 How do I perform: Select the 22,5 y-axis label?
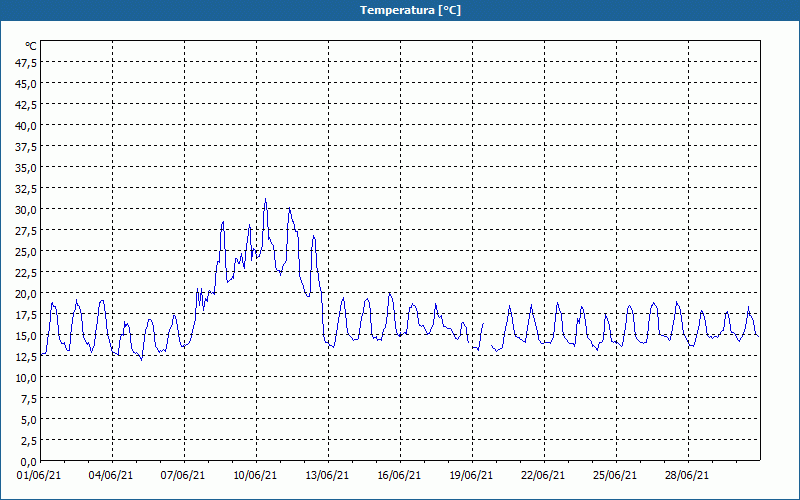click(x=27, y=273)
